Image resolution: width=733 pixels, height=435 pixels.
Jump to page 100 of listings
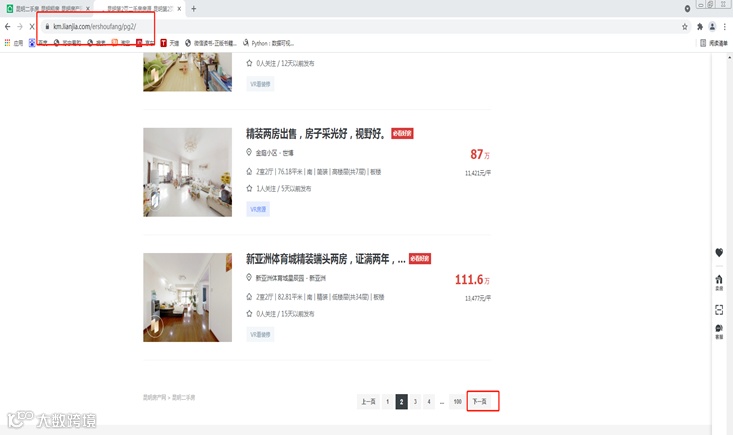pos(457,401)
